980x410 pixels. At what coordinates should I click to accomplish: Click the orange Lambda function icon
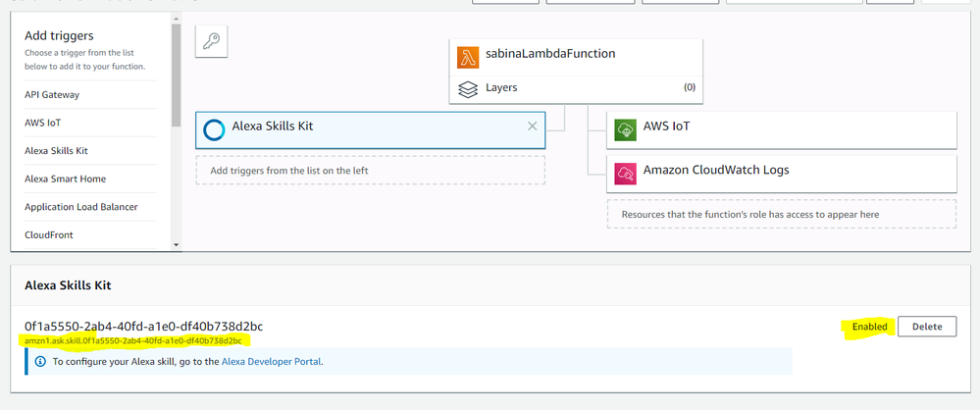click(468, 56)
